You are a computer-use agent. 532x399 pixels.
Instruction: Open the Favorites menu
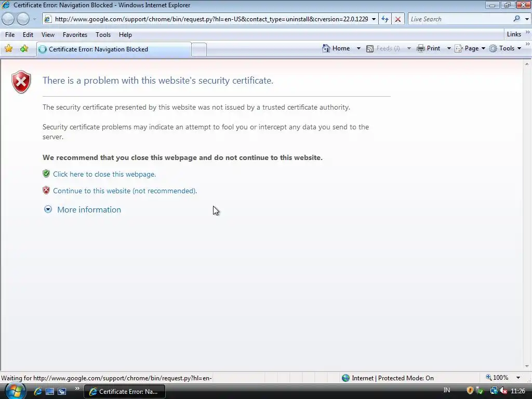75,35
